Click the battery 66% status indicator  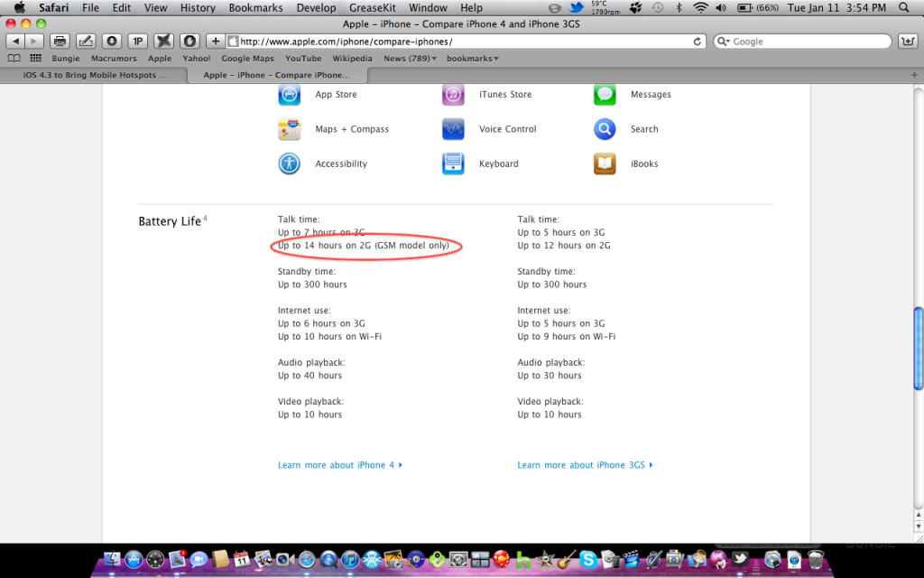[758, 7]
